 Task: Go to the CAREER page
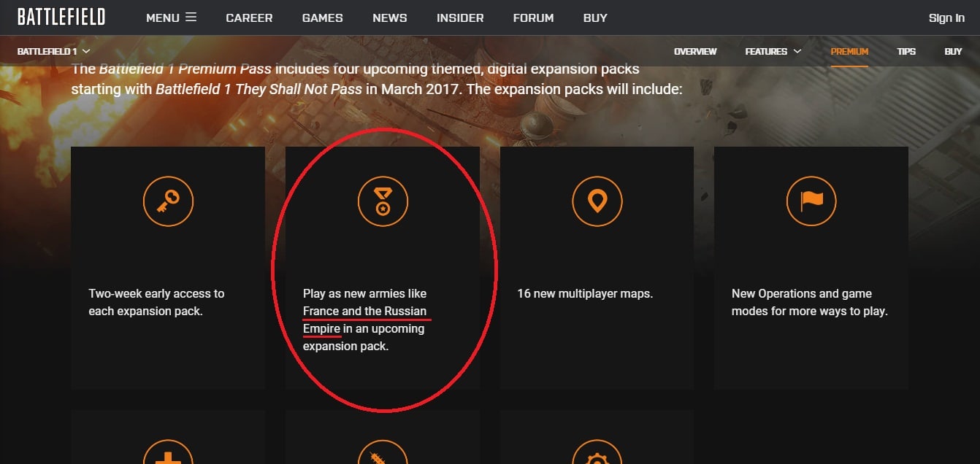249,18
